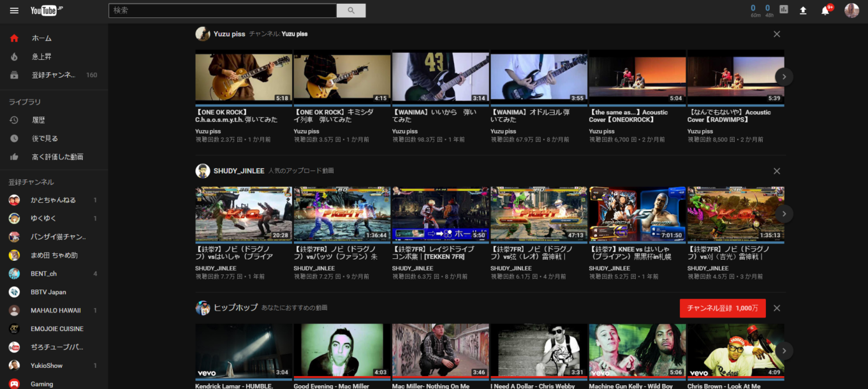This screenshot has width=868, height=389.
Task: Open title 【なんでもないや】Acoustic Cover【RADWIMPS】
Action: click(729, 116)
